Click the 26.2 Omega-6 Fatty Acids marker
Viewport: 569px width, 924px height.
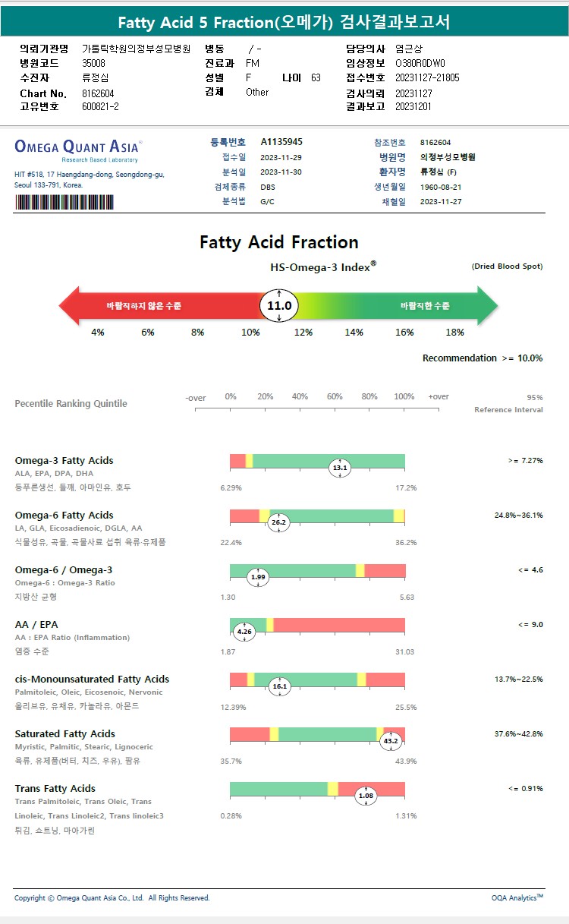pyautogui.click(x=278, y=522)
